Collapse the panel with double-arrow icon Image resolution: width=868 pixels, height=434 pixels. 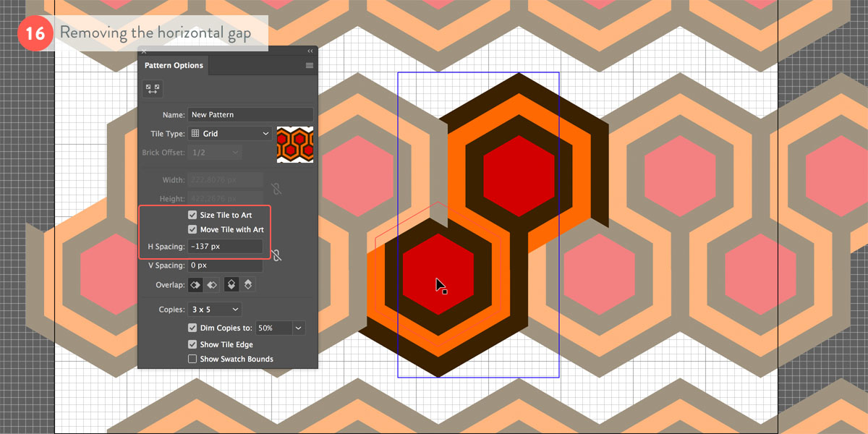[x=310, y=51]
